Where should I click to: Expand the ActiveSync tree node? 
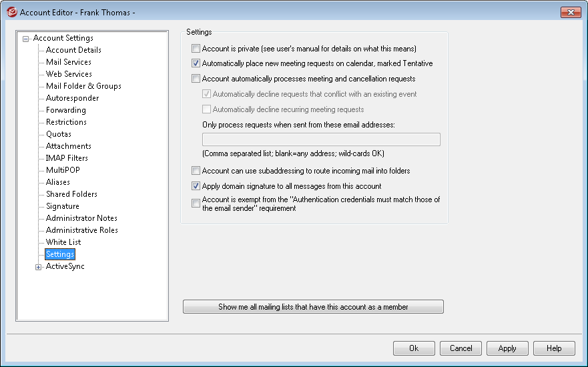pos(39,267)
